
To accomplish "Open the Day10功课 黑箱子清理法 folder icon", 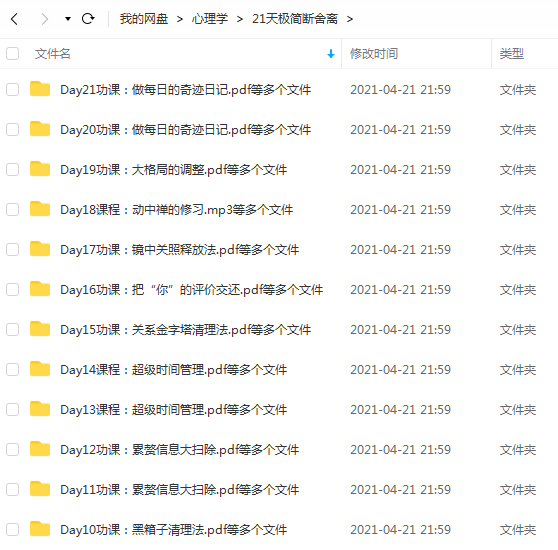I will coord(40,529).
